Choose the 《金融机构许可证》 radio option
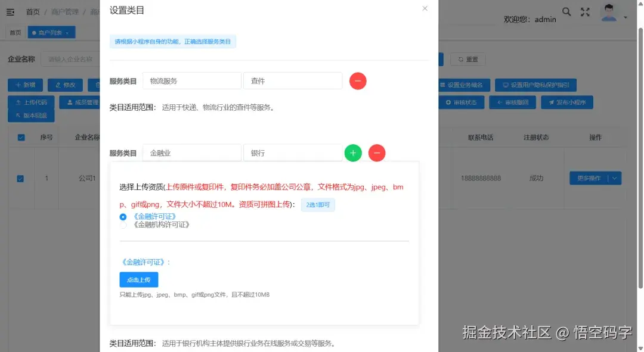Image resolution: width=644 pixels, height=352 pixels. pos(123,225)
